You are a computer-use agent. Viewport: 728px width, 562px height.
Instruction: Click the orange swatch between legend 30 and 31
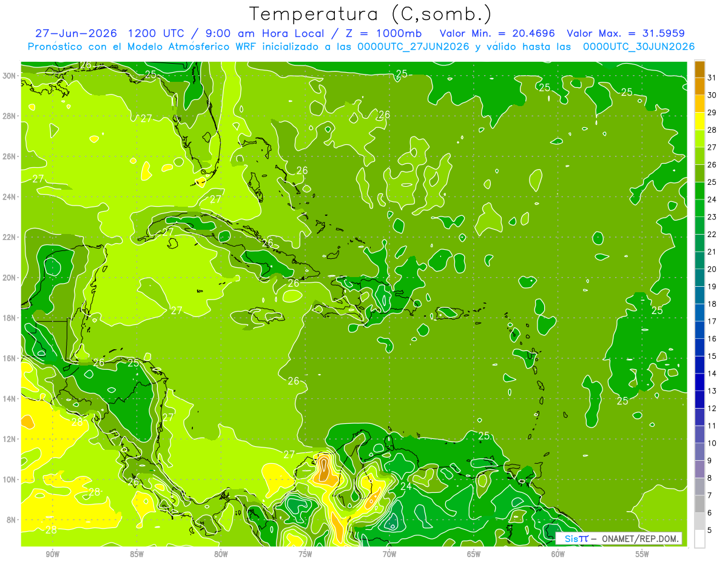(699, 86)
